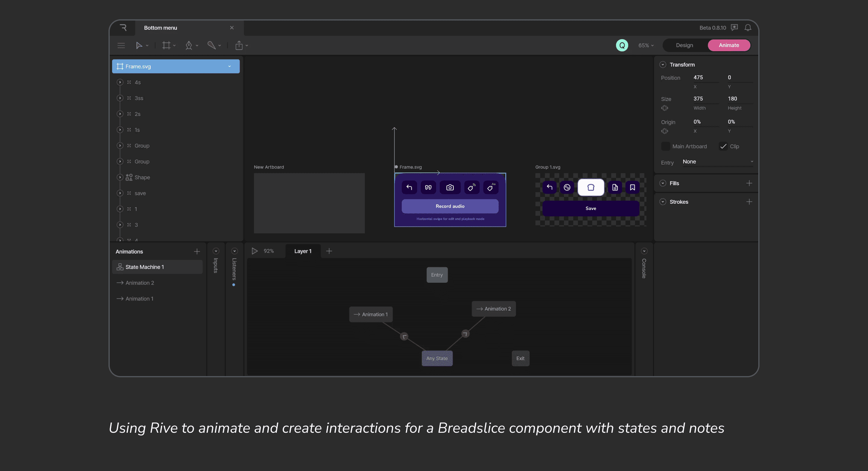
Task: Click the breadslice icon in Group 1.svg
Action: 591,187
